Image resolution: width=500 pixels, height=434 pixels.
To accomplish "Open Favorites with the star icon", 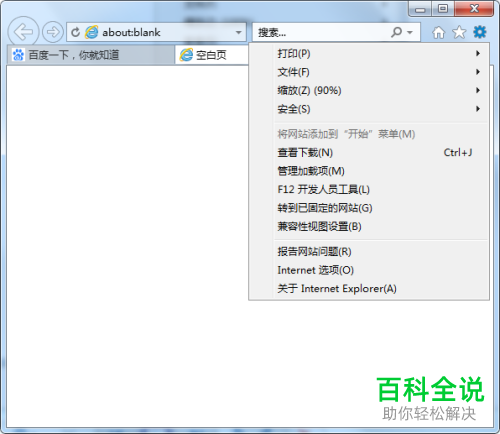I will point(459,32).
